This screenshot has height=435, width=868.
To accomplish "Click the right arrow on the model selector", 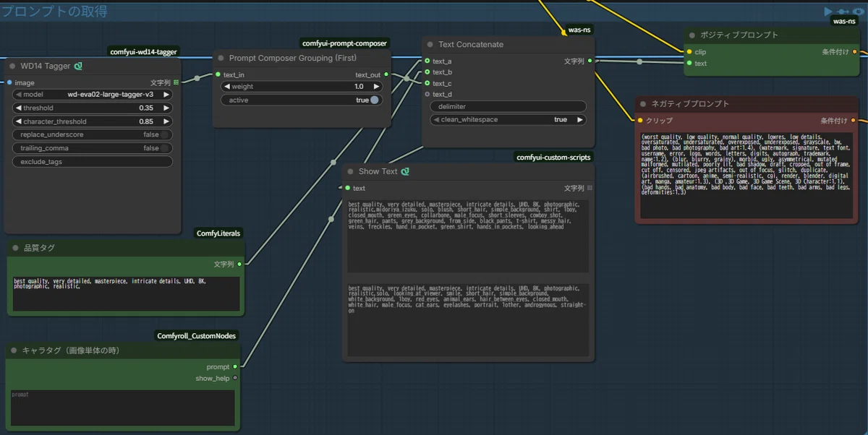I will point(166,94).
